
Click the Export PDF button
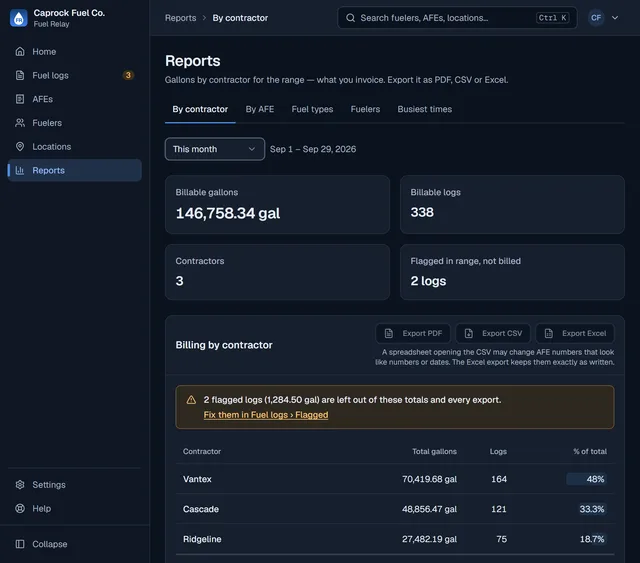tap(413, 333)
